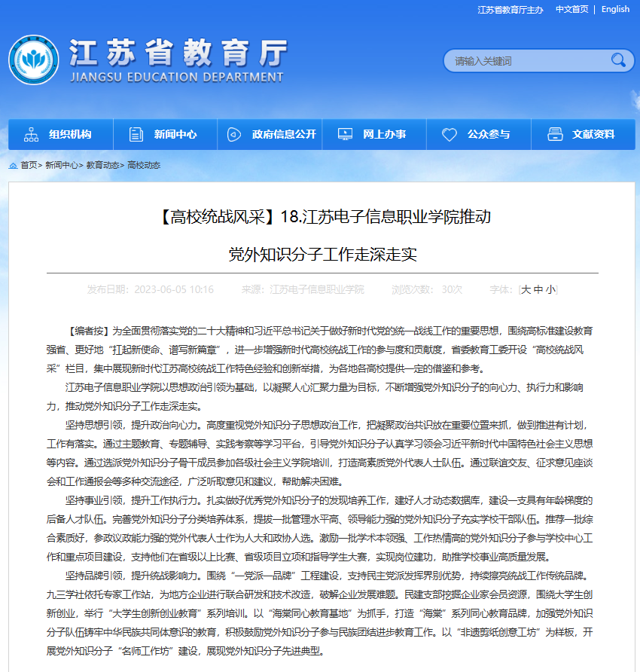The image size is (640, 672).
Task: Open the 组织机构 menu
Action: coord(61,135)
